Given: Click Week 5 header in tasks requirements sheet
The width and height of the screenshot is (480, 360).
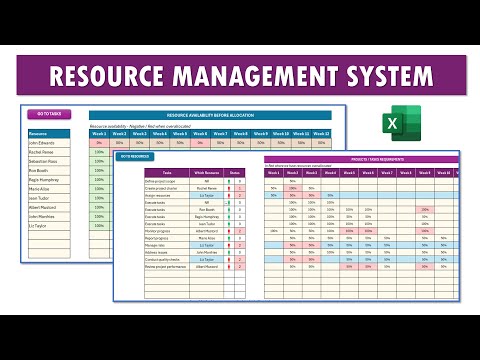Looking at the screenshot, I should coord(349,173).
